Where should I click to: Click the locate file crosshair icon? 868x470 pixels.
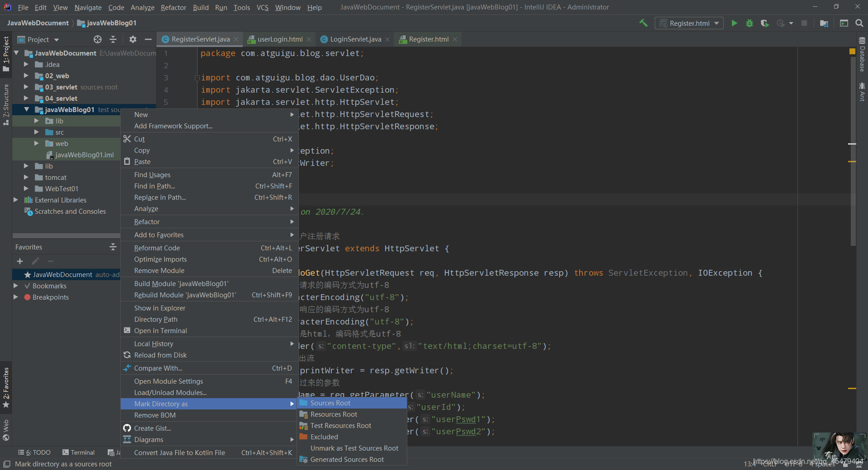point(98,39)
